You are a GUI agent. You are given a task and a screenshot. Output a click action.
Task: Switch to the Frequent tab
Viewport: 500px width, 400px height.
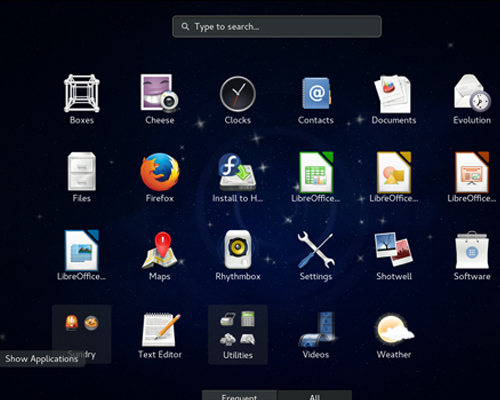point(239,395)
